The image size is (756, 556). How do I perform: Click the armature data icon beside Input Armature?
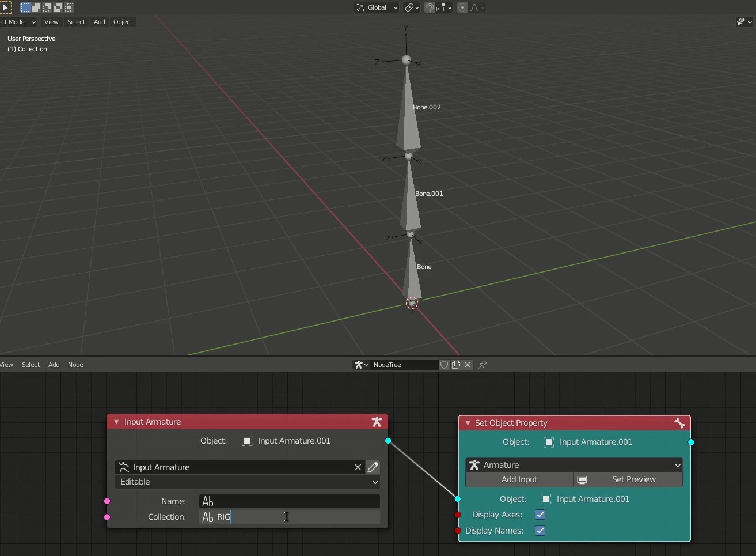point(123,467)
